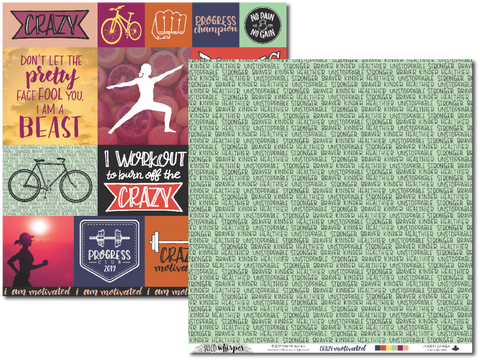The height and width of the screenshot is (360, 480).
Task: Select the white yoga pose silhouette
Action: pyautogui.click(x=144, y=98)
